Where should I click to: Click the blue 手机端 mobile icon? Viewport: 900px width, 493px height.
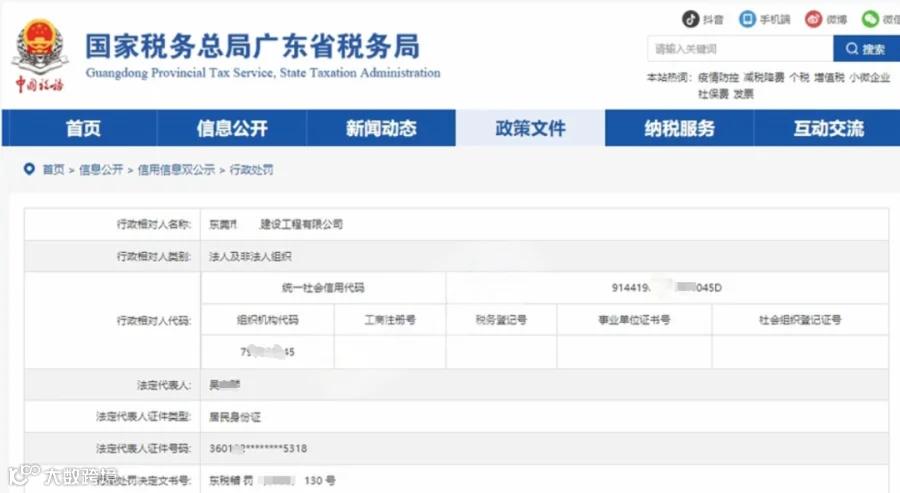coord(747,19)
